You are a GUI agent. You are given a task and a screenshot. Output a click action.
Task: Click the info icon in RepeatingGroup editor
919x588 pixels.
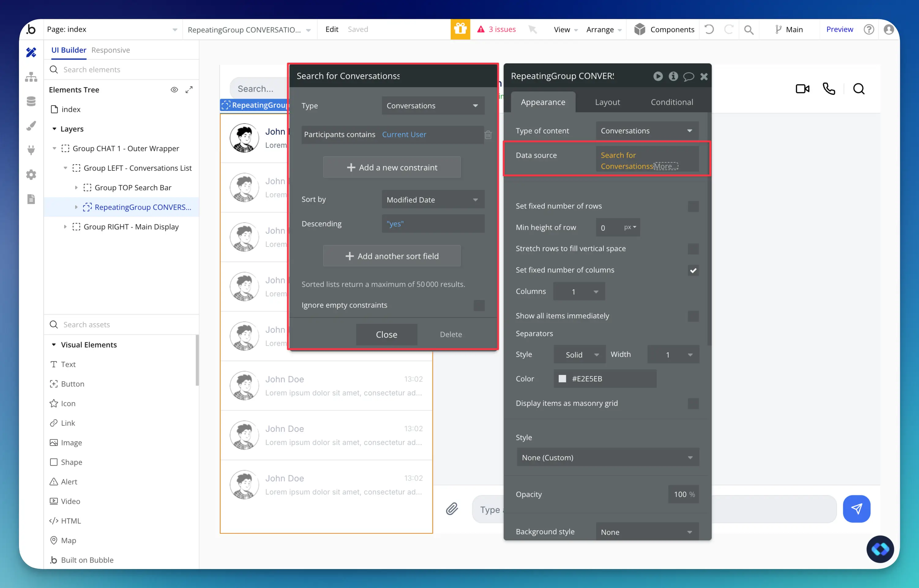673,76
